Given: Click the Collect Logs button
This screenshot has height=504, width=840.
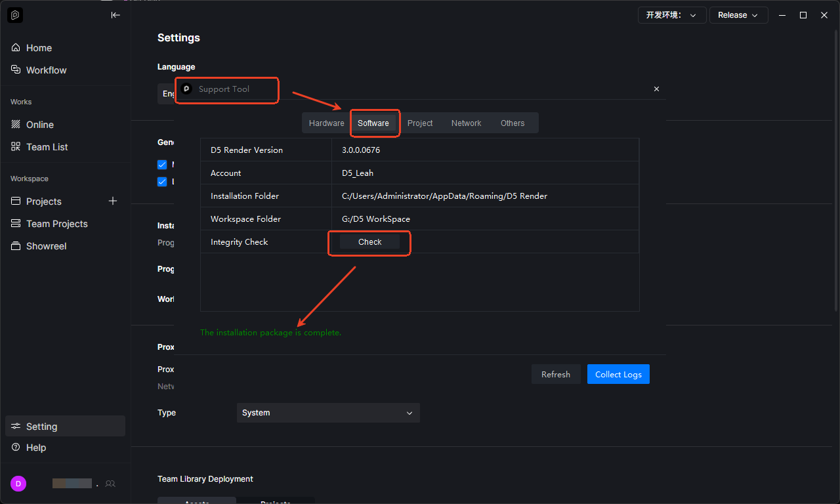Looking at the screenshot, I should click(x=618, y=374).
